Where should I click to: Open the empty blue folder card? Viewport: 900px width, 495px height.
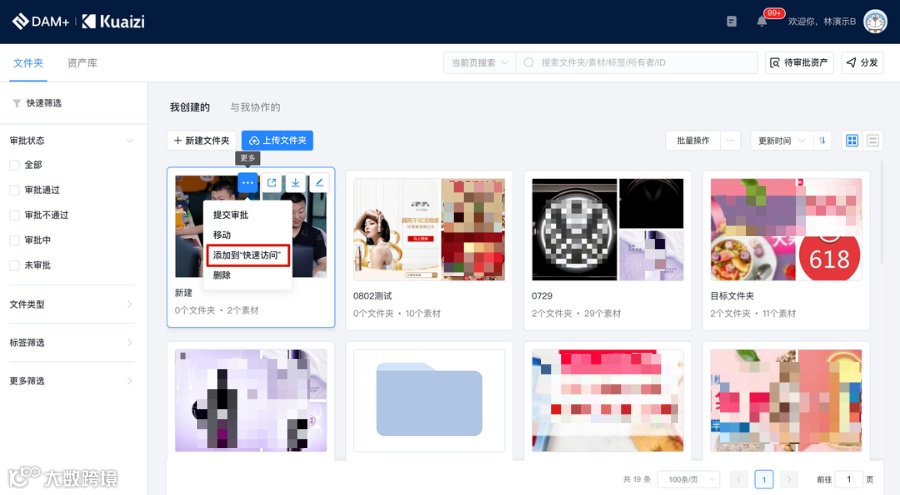point(429,400)
